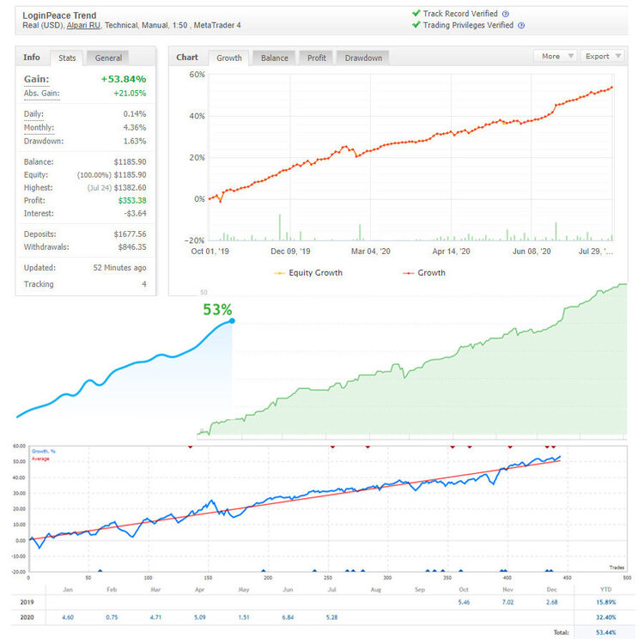Viewport: 644px width, 644px height.
Task: Click the $846.35 withdrawals value
Action: pyautogui.click(x=132, y=247)
